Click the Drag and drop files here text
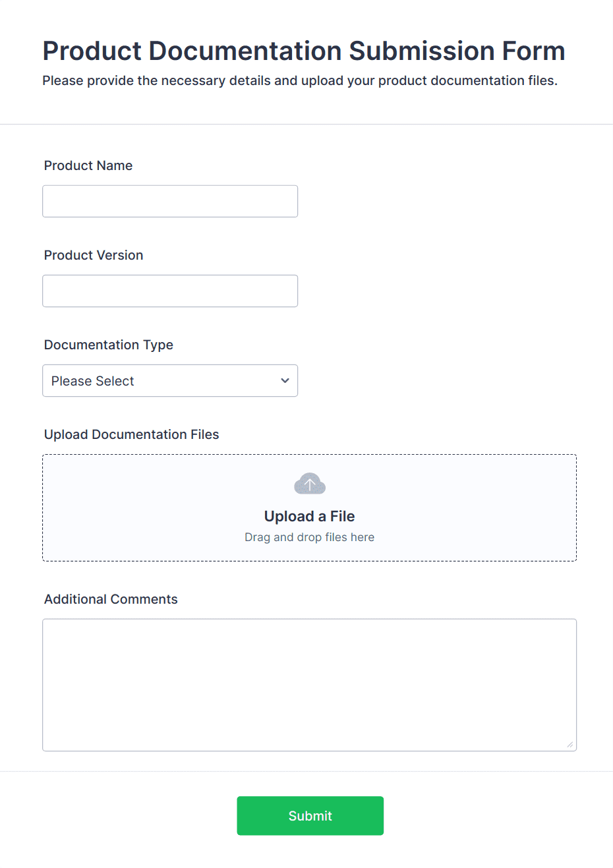613x868 pixels. click(309, 536)
